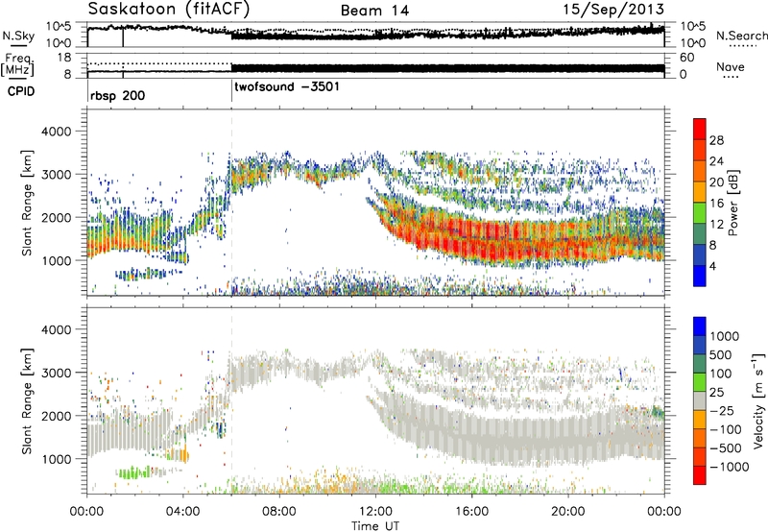Click the 'Saskatoon (fitACF)' title text
Screen dimensions: 768x532
169,10
